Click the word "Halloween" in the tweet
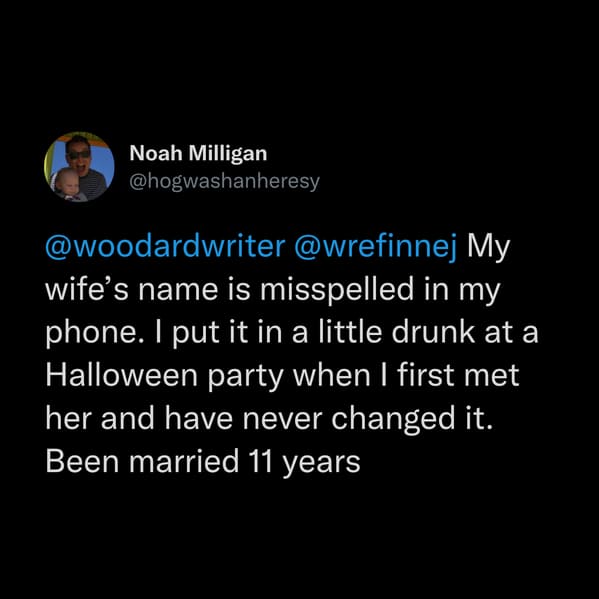599x599 pixels. tap(121, 376)
